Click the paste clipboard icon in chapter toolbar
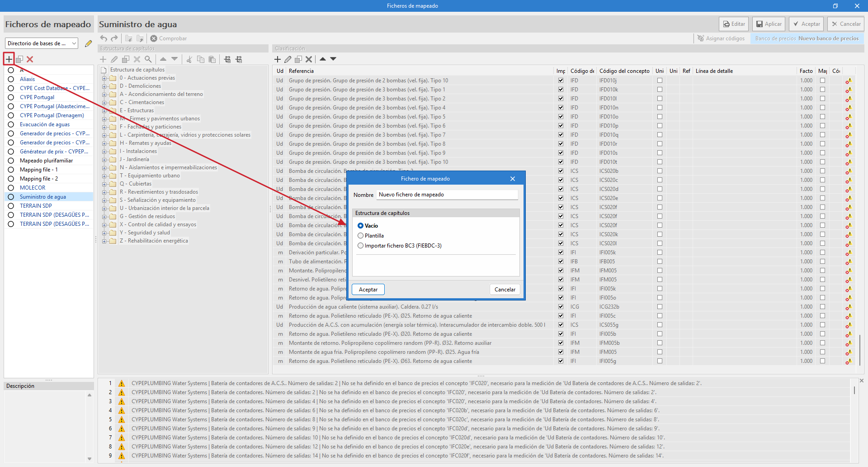 [x=212, y=59]
